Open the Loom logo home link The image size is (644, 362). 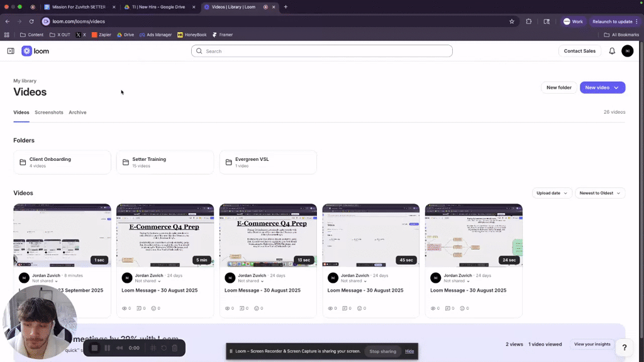coord(35,51)
